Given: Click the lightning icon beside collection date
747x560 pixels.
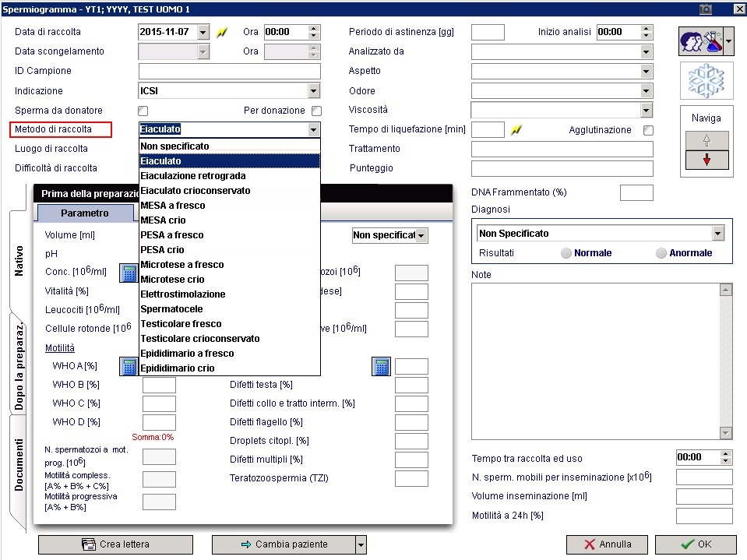Looking at the screenshot, I should coord(222,33).
